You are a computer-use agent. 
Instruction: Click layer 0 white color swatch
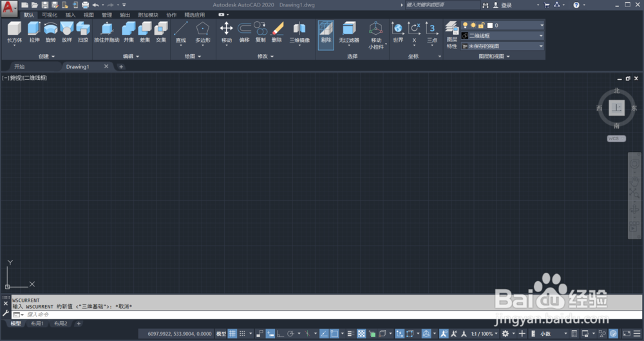click(x=489, y=26)
